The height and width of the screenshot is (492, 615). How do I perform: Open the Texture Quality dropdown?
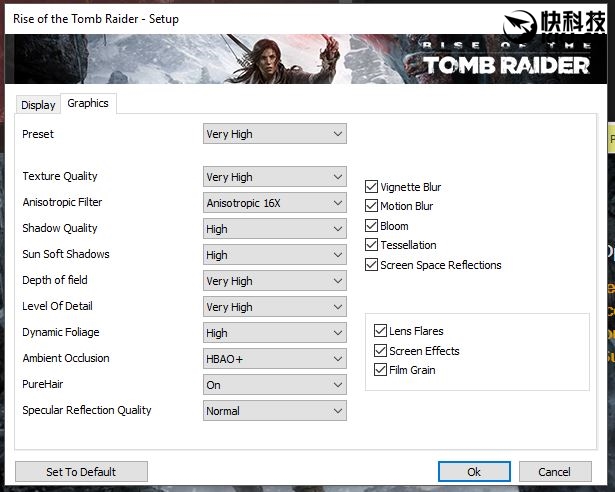tap(275, 177)
